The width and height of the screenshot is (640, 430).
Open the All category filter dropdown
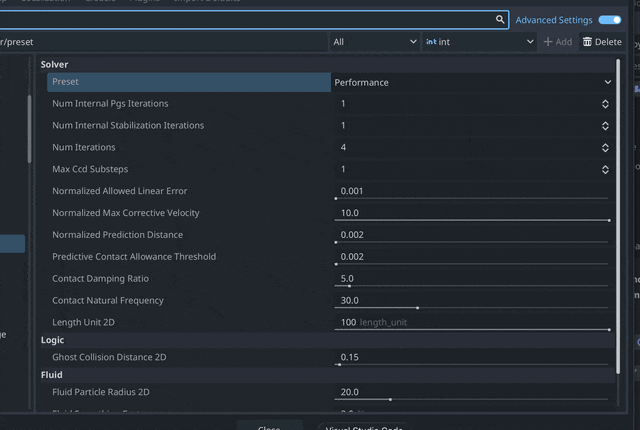pos(375,42)
